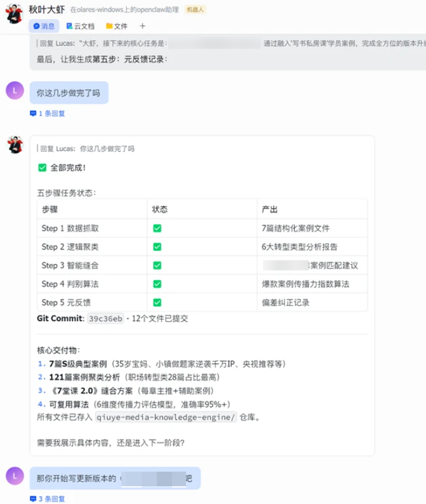This screenshot has width=426, height=504.
Task: Click the 五步骤任务状态 heading
Action: (67, 193)
